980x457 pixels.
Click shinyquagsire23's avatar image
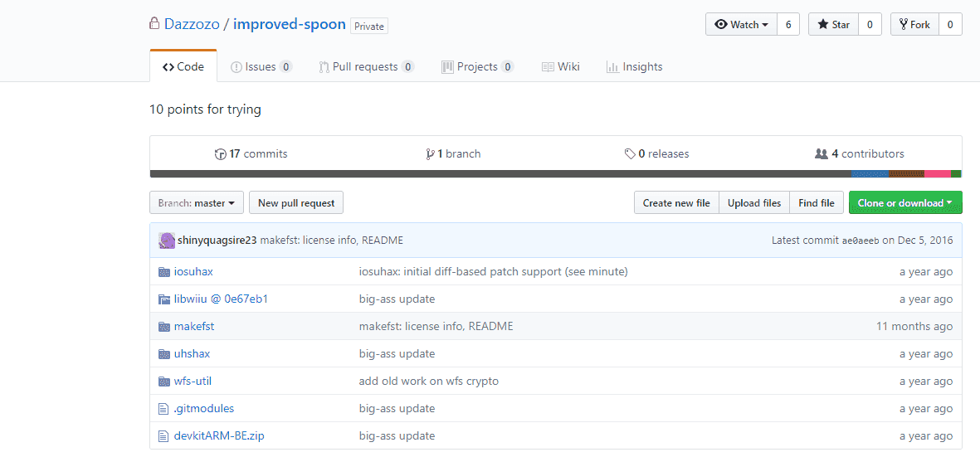coord(166,241)
